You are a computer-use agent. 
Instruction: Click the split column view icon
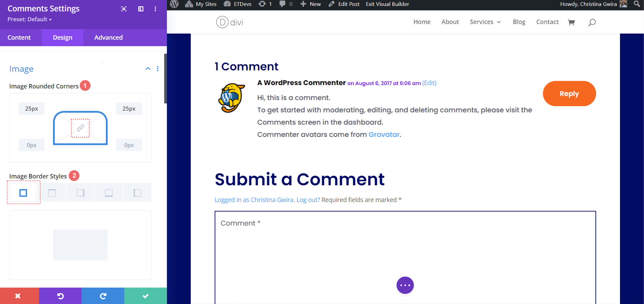click(141, 9)
